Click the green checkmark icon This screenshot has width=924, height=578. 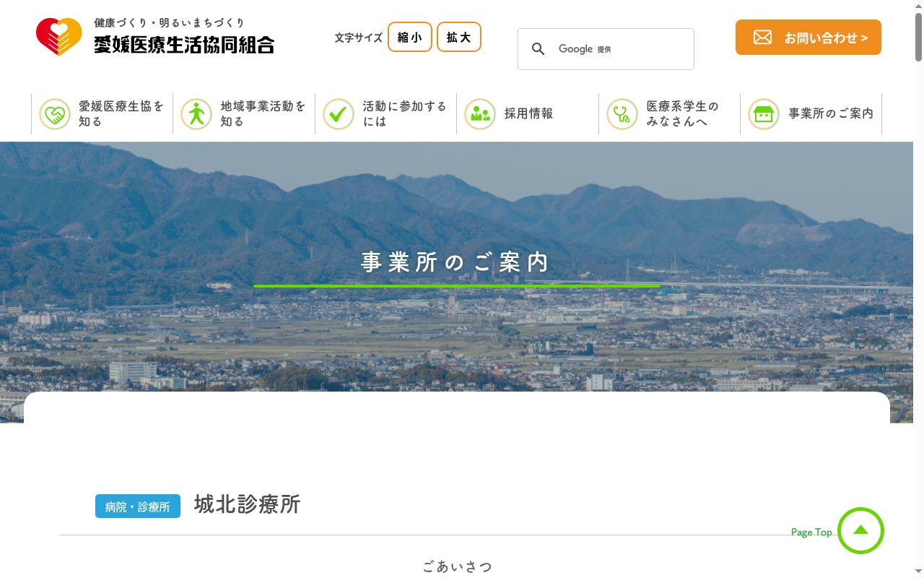(338, 114)
